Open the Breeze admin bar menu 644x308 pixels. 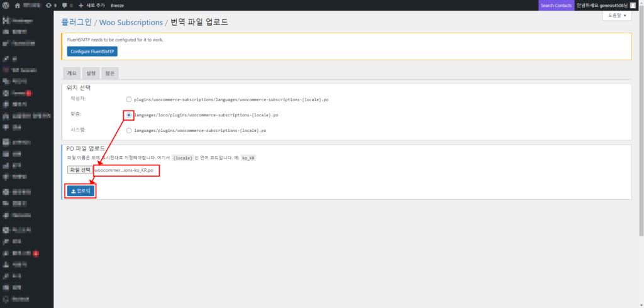coord(117,5)
